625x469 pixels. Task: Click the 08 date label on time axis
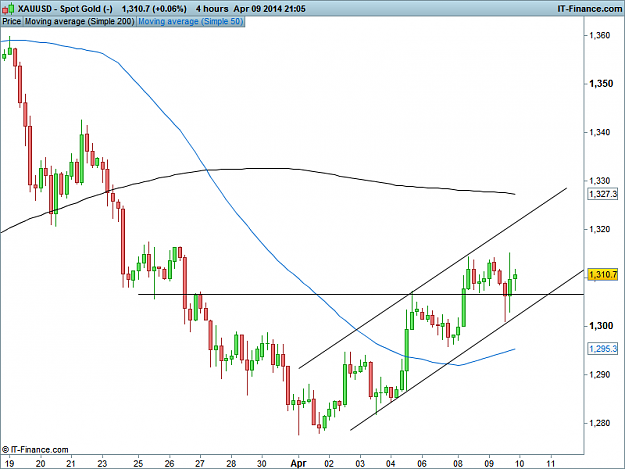[x=458, y=463]
